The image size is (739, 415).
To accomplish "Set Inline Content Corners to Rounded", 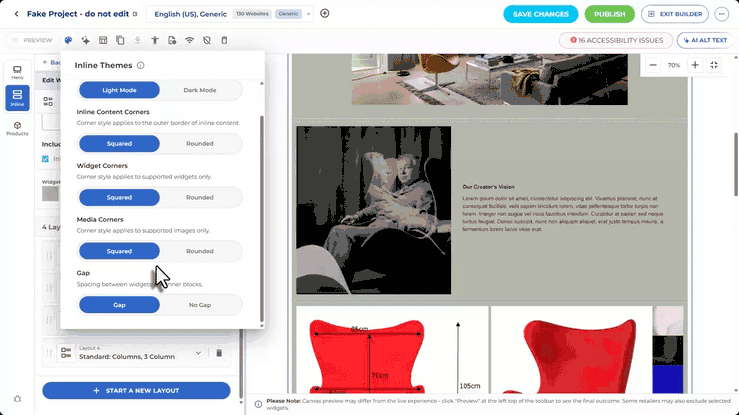I will coord(200,144).
